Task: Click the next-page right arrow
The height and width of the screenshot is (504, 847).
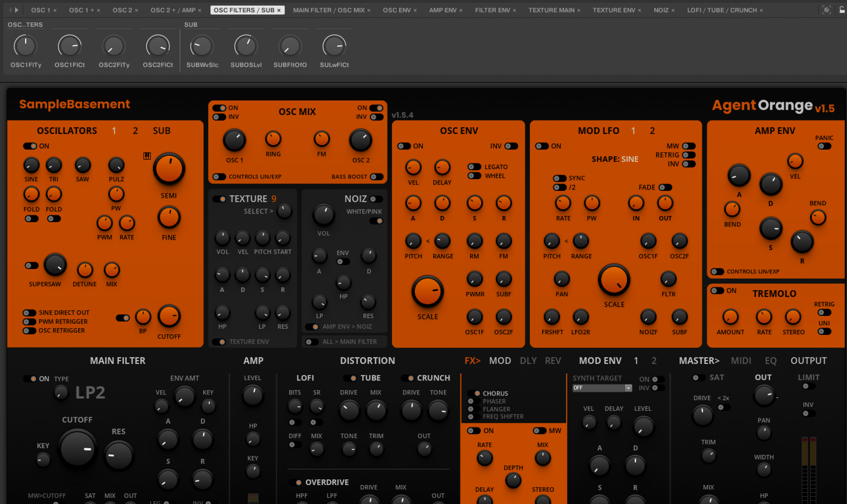Action: coord(17,10)
